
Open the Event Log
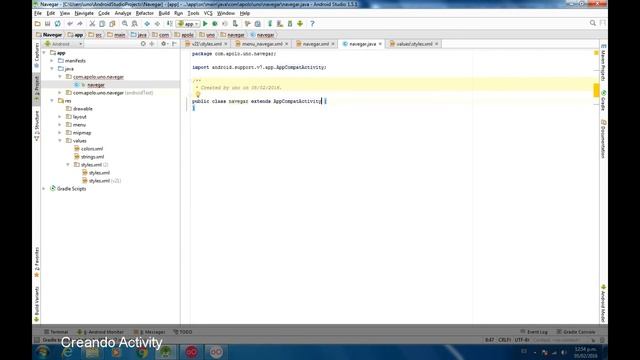point(534,332)
